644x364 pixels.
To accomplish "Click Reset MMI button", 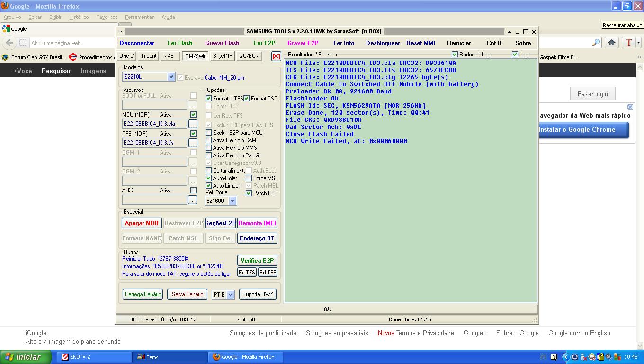I will point(420,43).
